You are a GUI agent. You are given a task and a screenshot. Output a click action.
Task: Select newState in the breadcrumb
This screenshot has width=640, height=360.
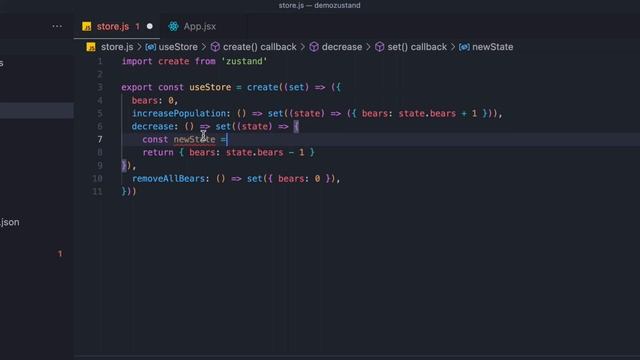493,47
